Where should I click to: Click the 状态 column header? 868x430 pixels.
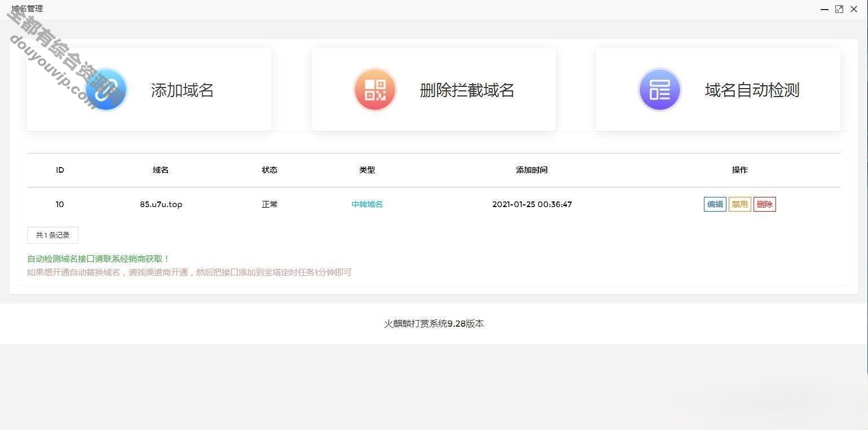click(x=270, y=170)
